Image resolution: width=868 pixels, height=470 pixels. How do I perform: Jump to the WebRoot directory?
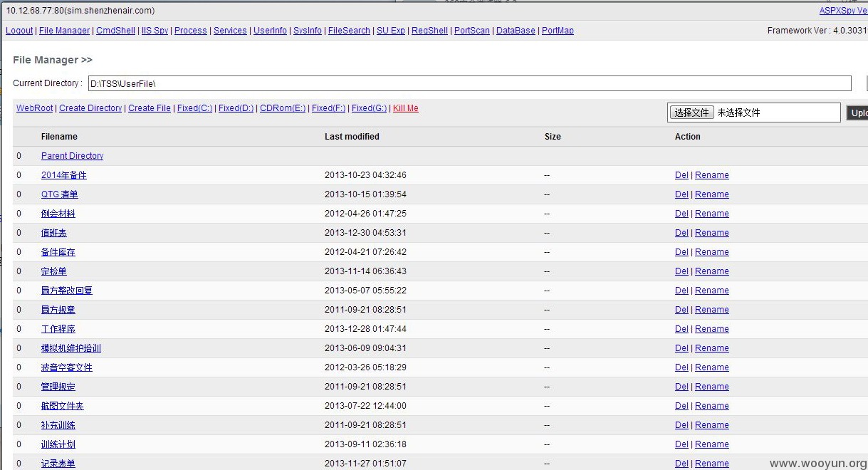pos(34,108)
